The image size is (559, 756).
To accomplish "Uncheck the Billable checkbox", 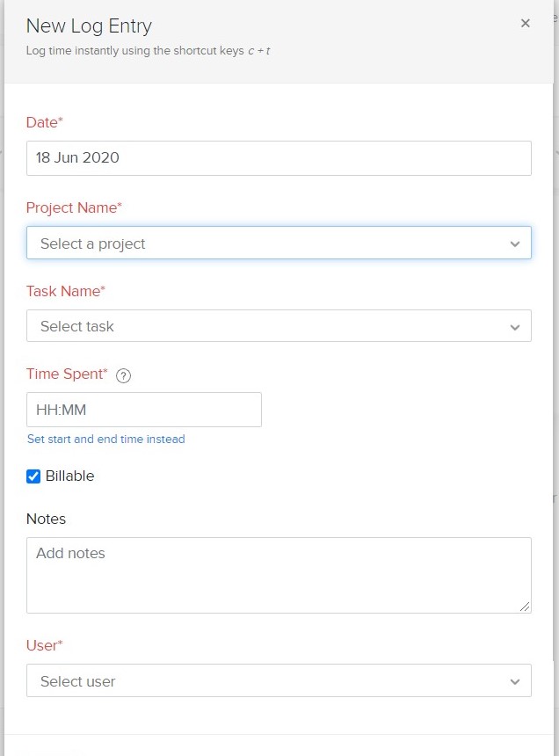I will coord(33,476).
